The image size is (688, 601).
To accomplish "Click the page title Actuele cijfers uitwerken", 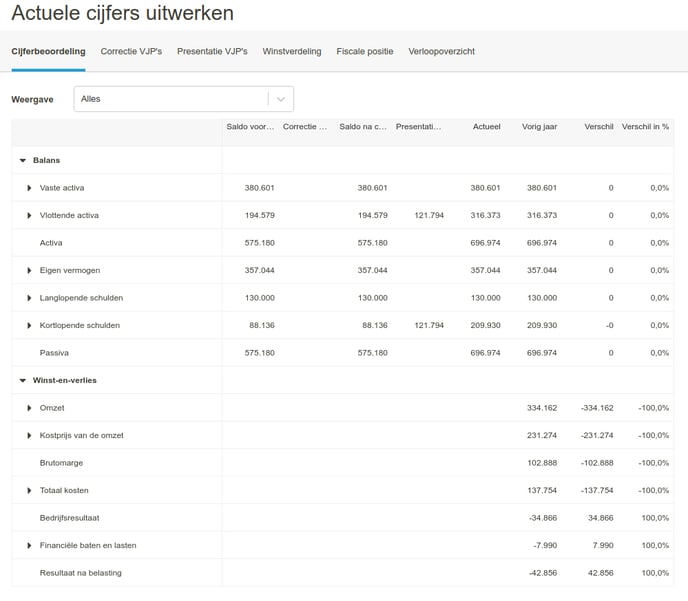I will [122, 13].
